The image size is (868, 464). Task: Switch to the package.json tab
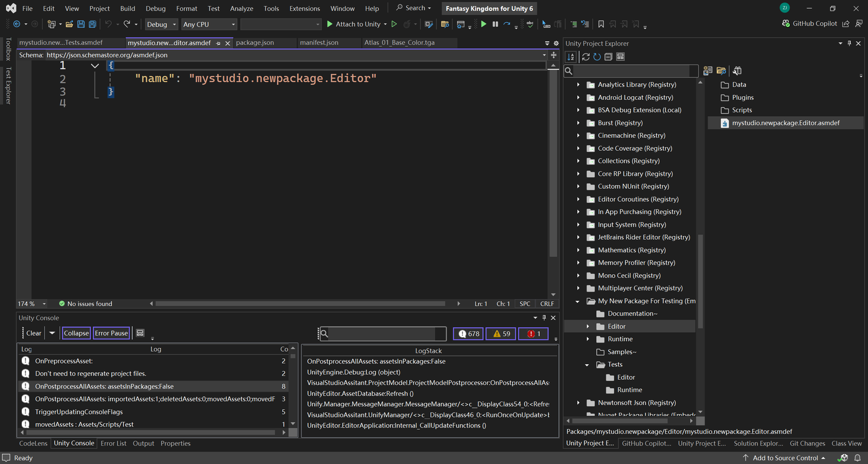tap(255, 43)
